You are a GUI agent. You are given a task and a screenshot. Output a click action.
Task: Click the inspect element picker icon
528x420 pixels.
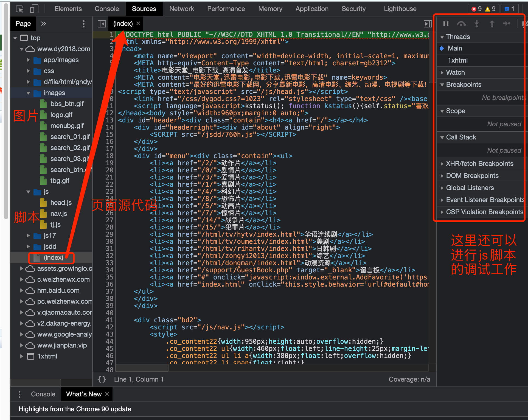pyautogui.click(x=19, y=9)
